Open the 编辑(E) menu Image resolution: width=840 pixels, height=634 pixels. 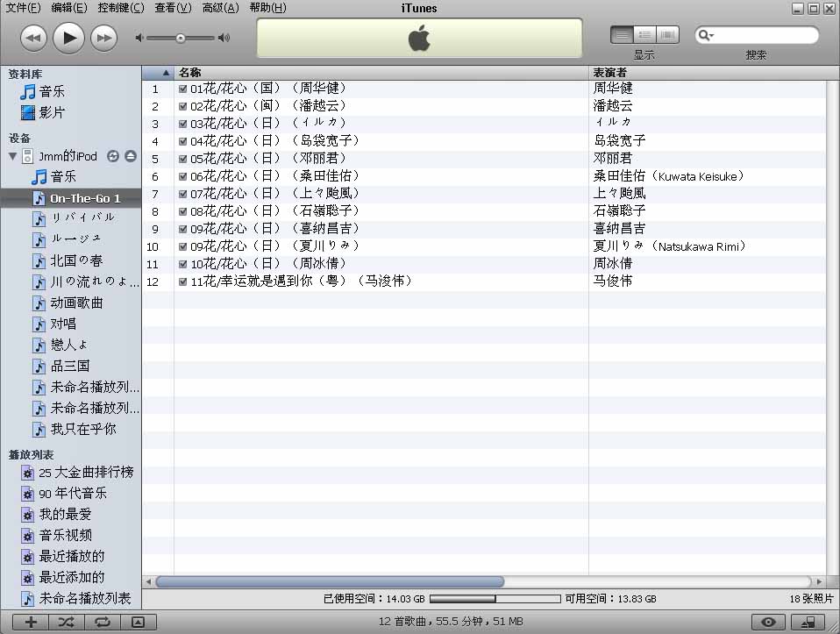[x=69, y=8]
